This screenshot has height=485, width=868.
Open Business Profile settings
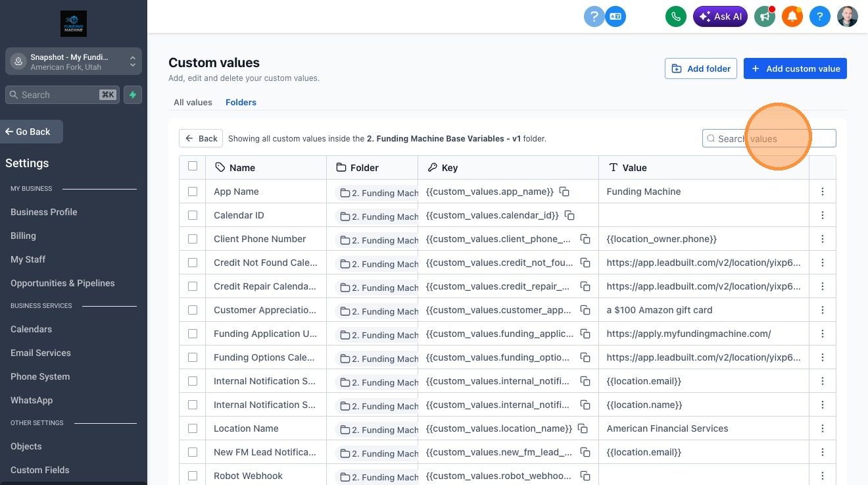click(x=44, y=212)
